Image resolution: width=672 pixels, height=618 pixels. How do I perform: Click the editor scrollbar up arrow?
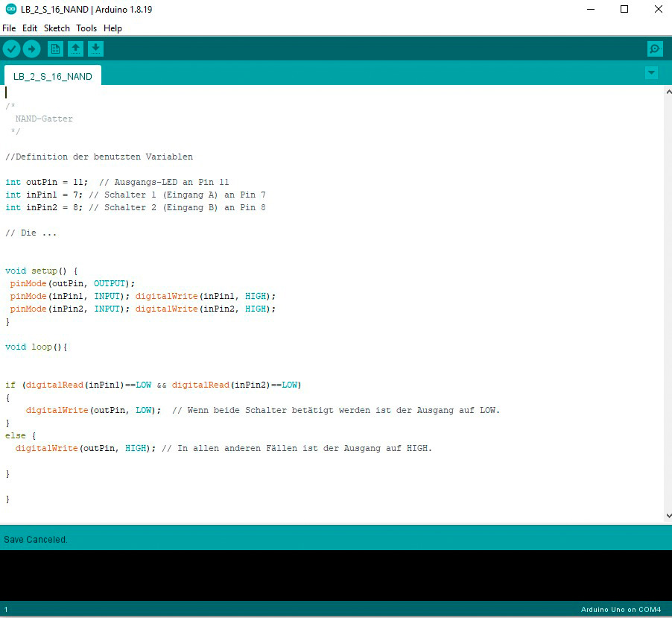point(668,91)
